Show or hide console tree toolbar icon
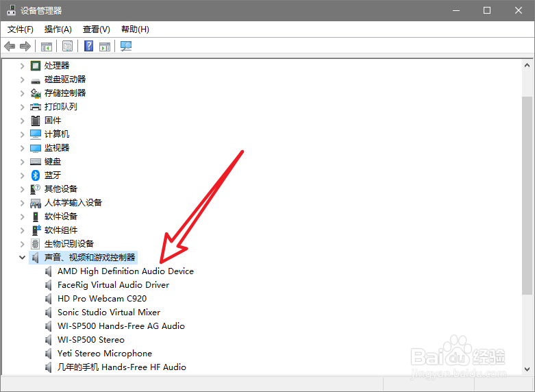Image resolution: width=535 pixels, height=392 pixels. coord(47,46)
